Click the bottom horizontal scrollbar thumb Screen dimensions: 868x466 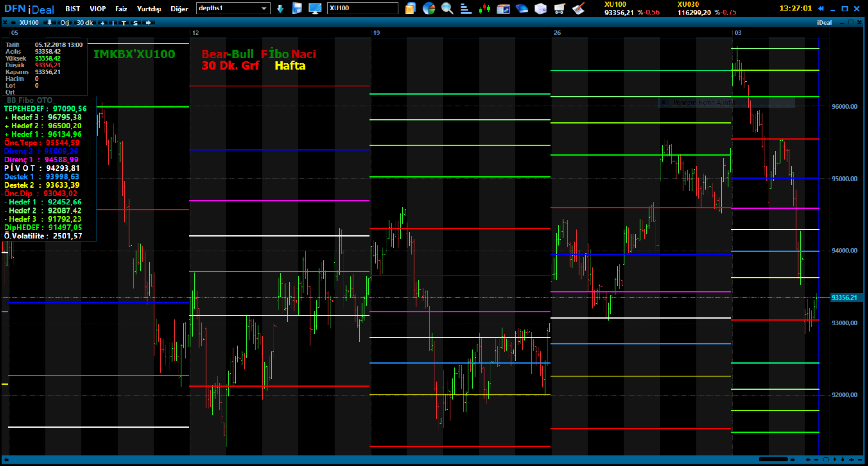coord(773,460)
